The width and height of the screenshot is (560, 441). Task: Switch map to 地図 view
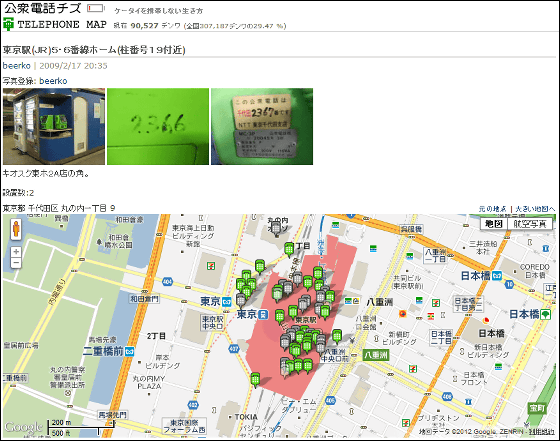pos(494,224)
